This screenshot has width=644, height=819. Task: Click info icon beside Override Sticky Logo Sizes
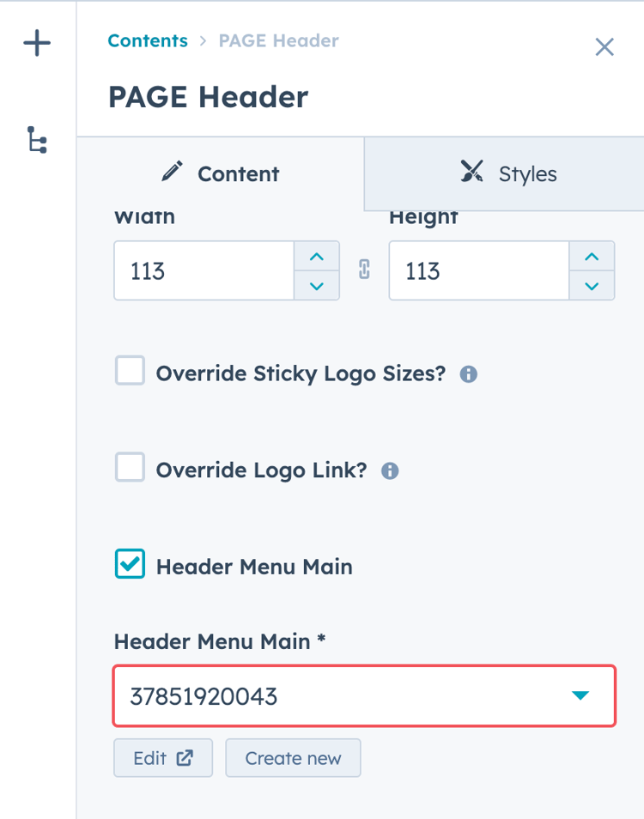(468, 374)
